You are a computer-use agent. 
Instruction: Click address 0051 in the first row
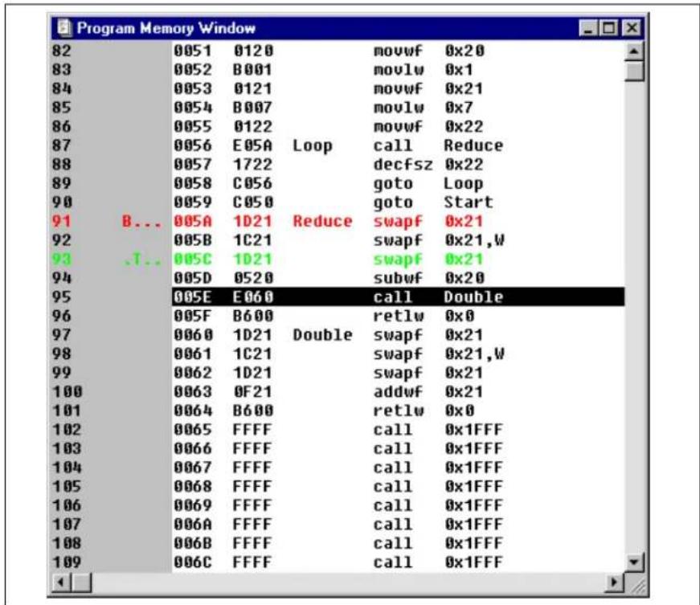coord(192,51)
